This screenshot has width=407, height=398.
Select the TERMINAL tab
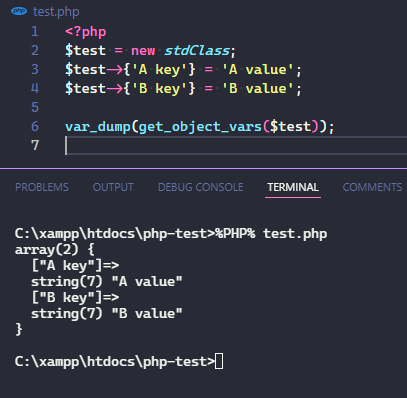tap(293, 187)
